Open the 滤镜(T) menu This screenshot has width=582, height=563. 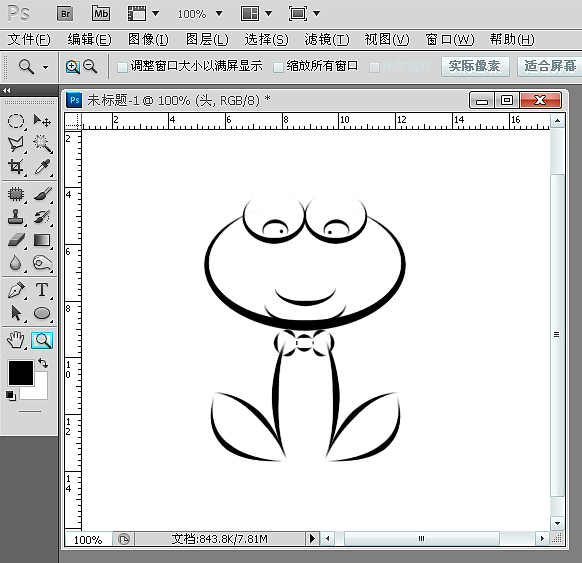tap(327, 39)
